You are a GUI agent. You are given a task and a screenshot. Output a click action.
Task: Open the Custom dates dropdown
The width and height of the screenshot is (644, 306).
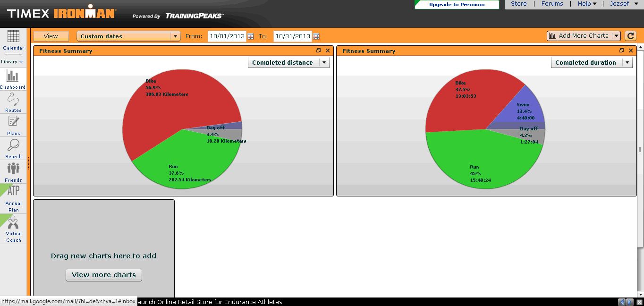128,36
